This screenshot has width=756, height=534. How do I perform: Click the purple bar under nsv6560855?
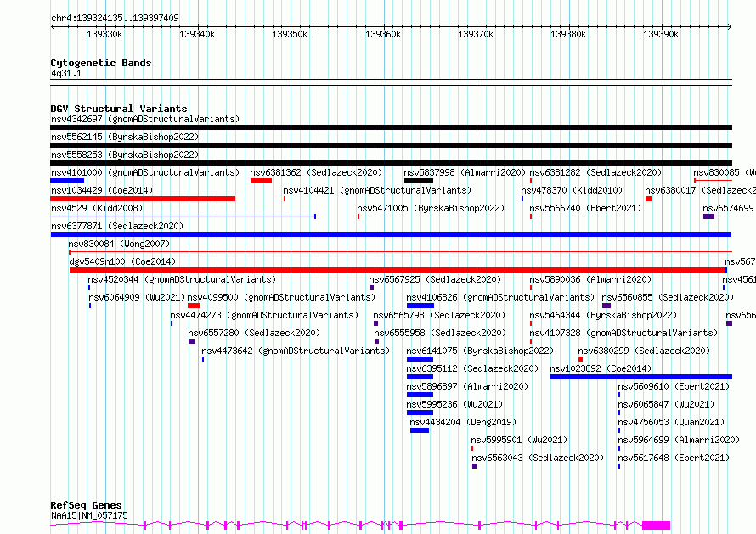606,306
